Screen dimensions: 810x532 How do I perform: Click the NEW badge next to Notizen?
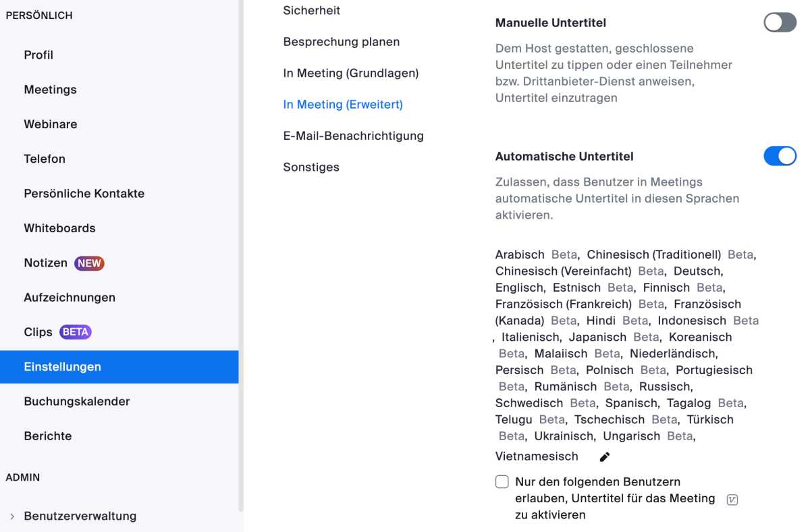89,263
